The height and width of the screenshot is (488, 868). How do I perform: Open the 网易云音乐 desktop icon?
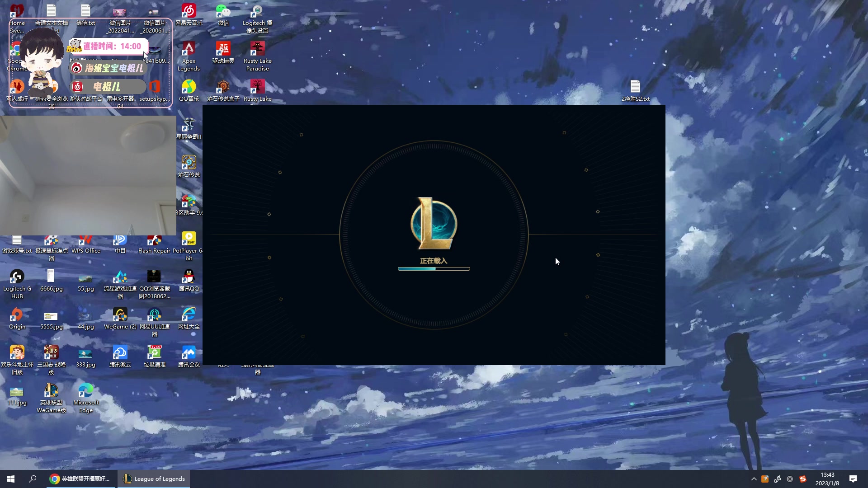click(x=189, y=15)
